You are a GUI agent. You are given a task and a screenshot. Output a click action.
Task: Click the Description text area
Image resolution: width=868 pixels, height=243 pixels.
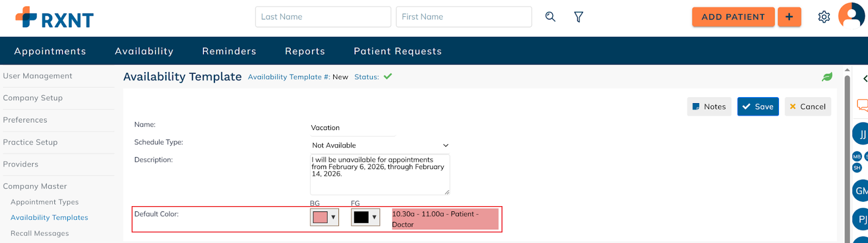380,175
